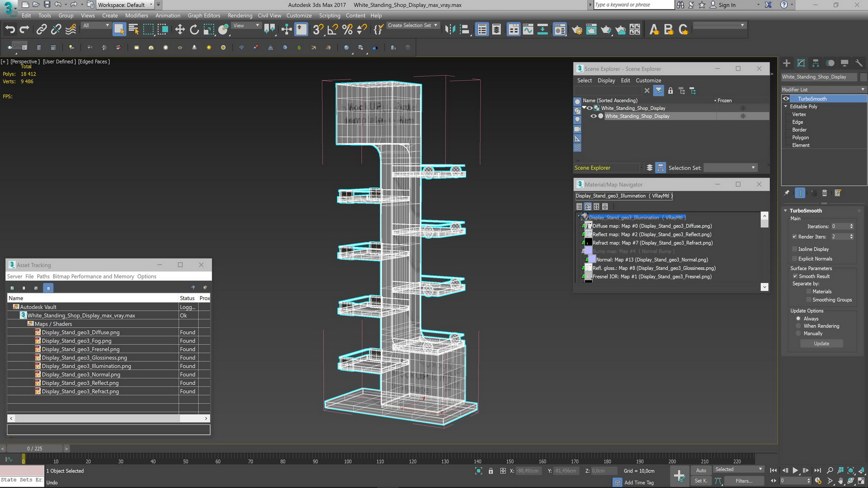Click Update button in TurboSmooth panel
This screenshot has width=868, height=488.
point(821,343)
